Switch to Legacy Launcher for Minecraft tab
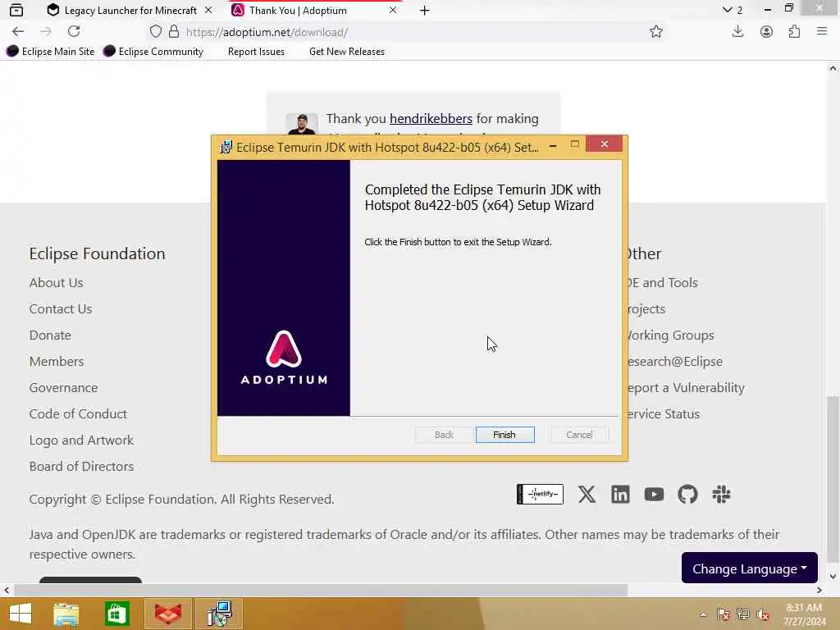 click(130, 10)
